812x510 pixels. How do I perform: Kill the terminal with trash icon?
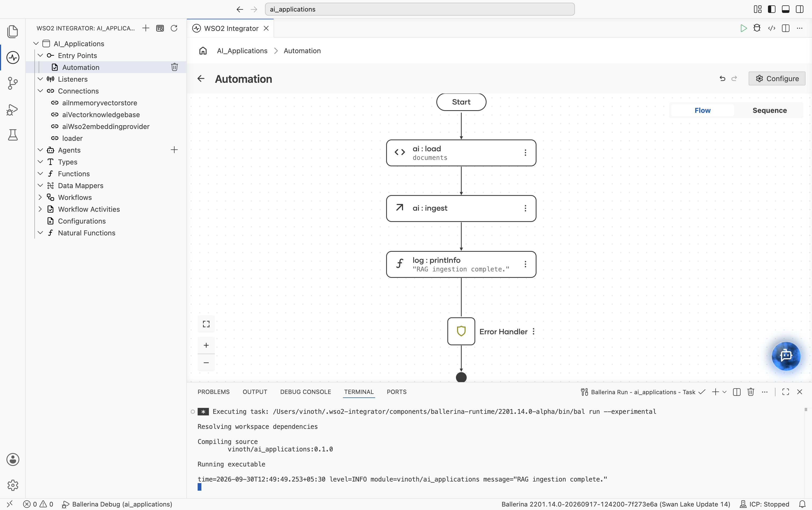click(x=751, y=392)
